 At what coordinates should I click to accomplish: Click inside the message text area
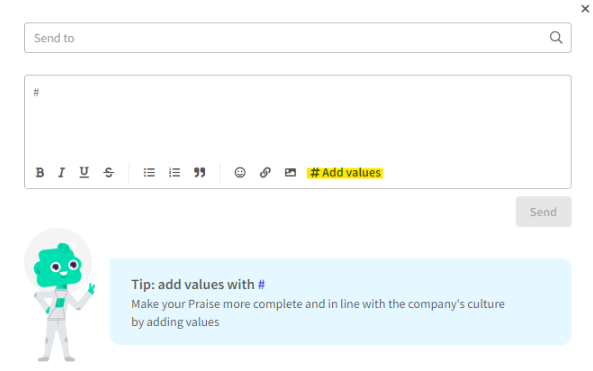(298, 119)
